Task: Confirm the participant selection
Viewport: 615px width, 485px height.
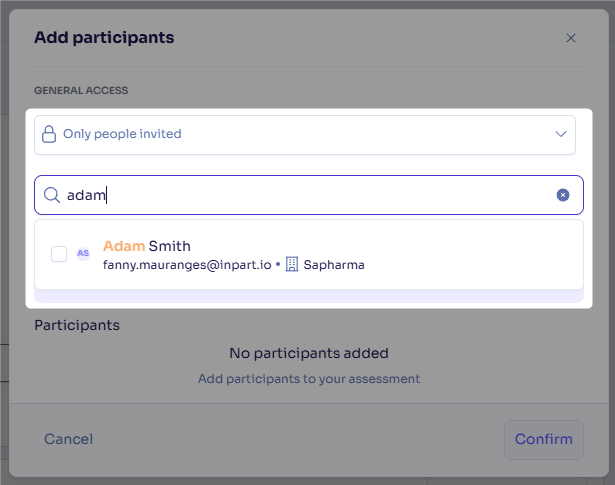Action: coord(544,440)
